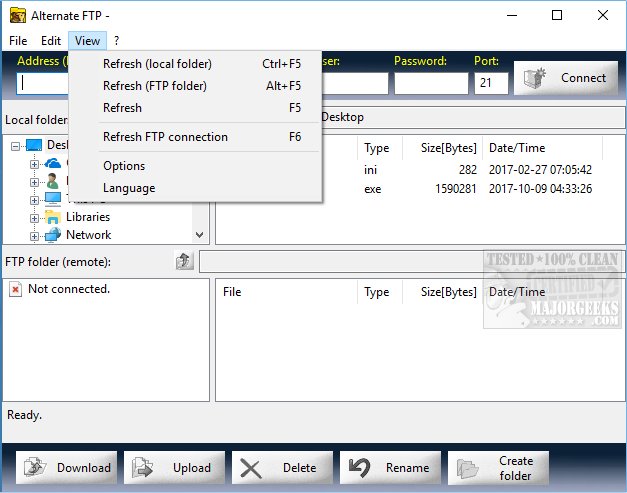Viewport: 627px width, 493px height.
Task: Expand the This PC tree node
Action: pos(34,200)
